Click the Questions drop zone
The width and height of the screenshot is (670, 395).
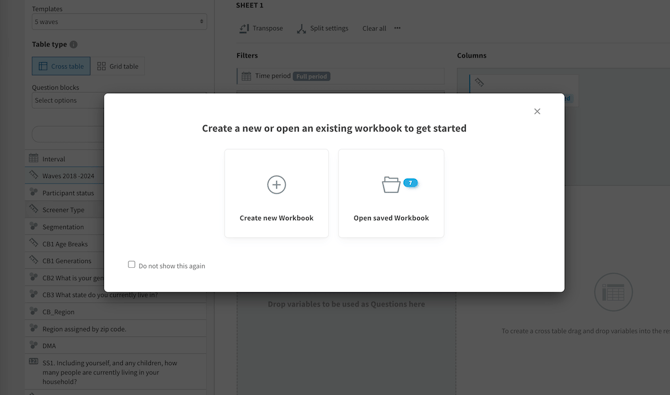tap(347, 344)
